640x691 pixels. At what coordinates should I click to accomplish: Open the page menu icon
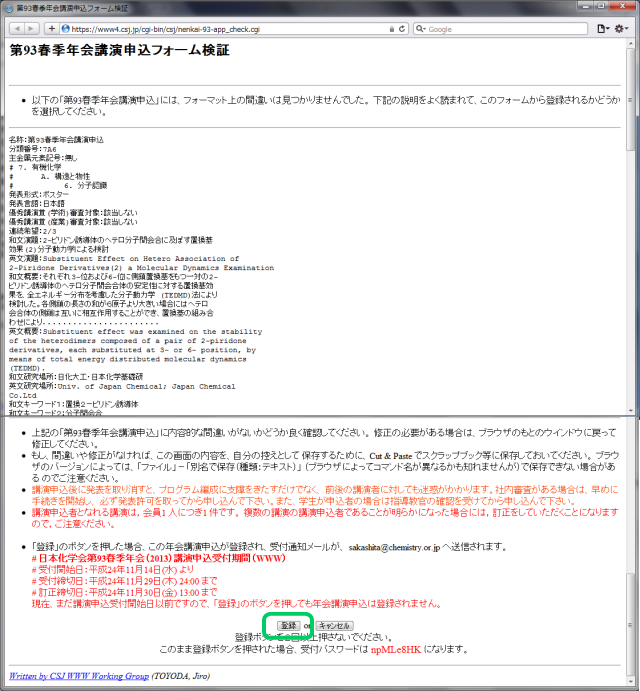coord(602,29)
